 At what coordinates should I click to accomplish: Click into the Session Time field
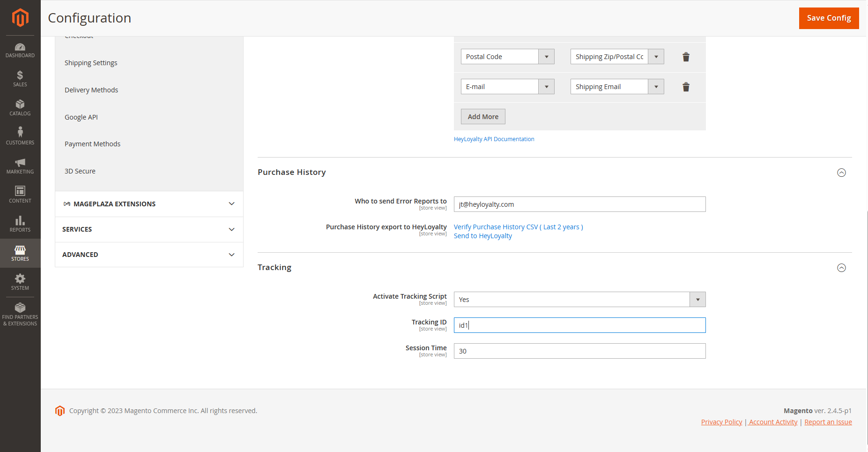point(579,351)
